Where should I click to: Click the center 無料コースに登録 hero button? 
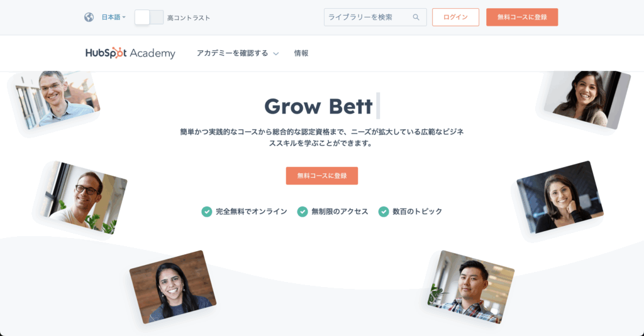(x=322, y=176)
